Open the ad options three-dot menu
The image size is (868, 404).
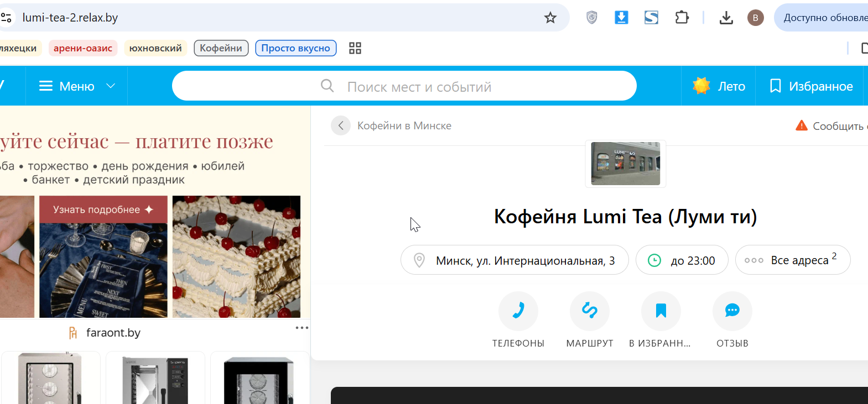pos(302,328)
